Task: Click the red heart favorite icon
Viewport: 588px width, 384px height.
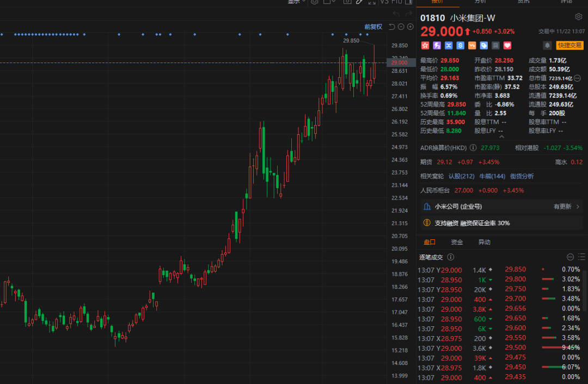Action: coord(507,46)
